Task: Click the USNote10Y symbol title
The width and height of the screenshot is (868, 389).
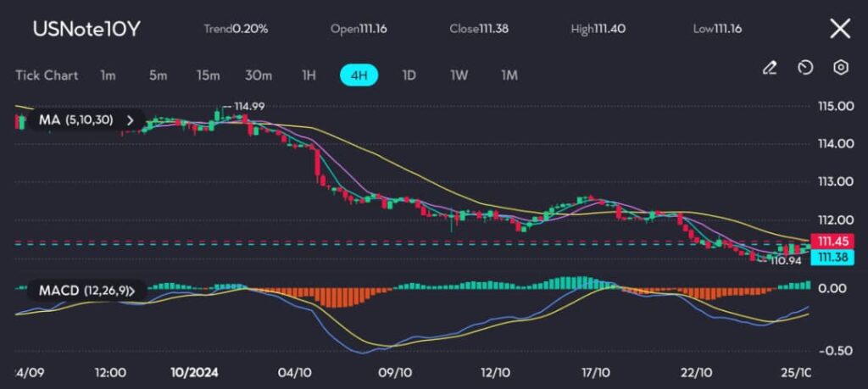Action: click(x=86, y=29)
